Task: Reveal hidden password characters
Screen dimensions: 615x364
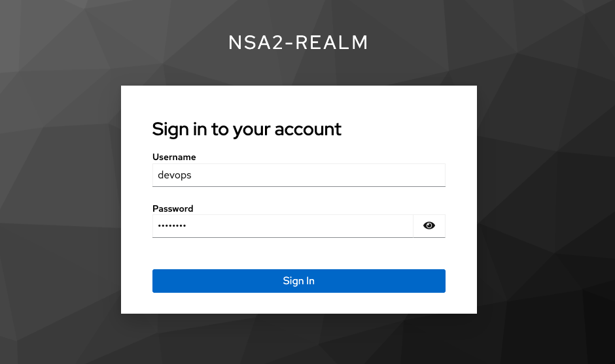Action: coord(429,225)
